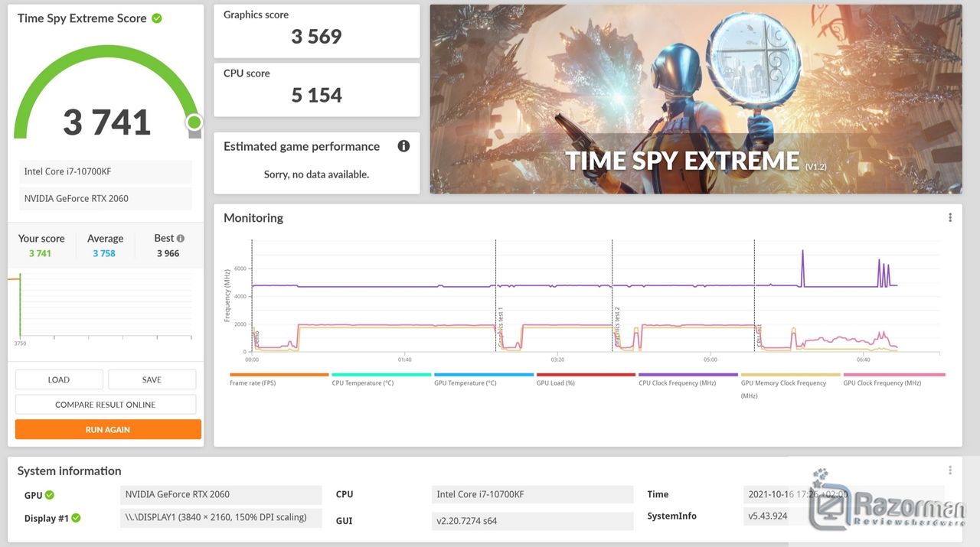Click the NVIDIA GeForce RTX 2060 label under the gauge
The height and width of the screenshot is (547, 980).
(x=105, y=198)
